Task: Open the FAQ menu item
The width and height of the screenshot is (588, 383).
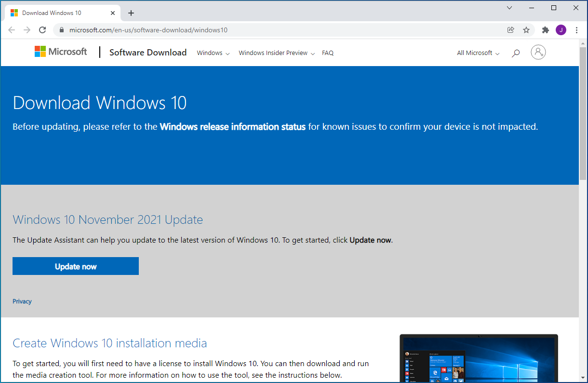Action: click(x=328, y=53)
